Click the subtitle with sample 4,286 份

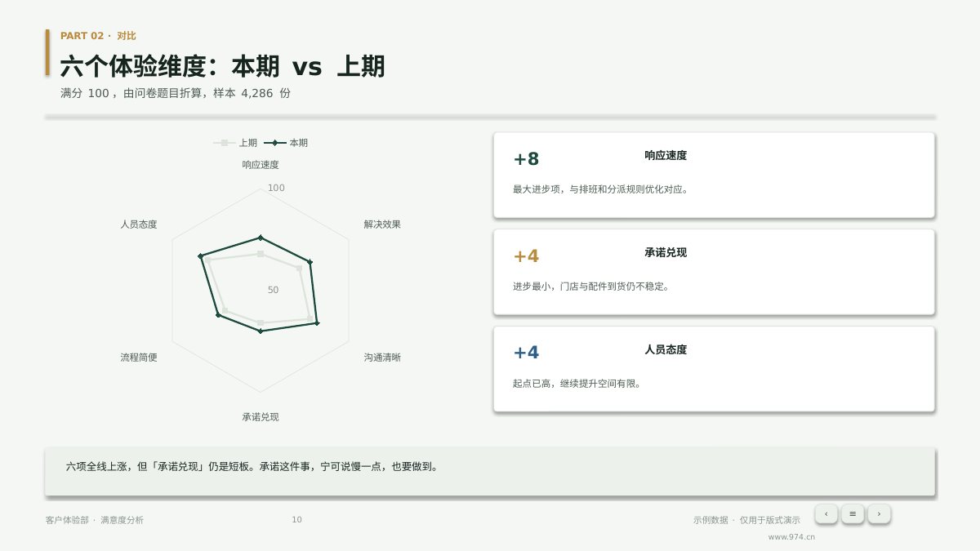point(176,94)
